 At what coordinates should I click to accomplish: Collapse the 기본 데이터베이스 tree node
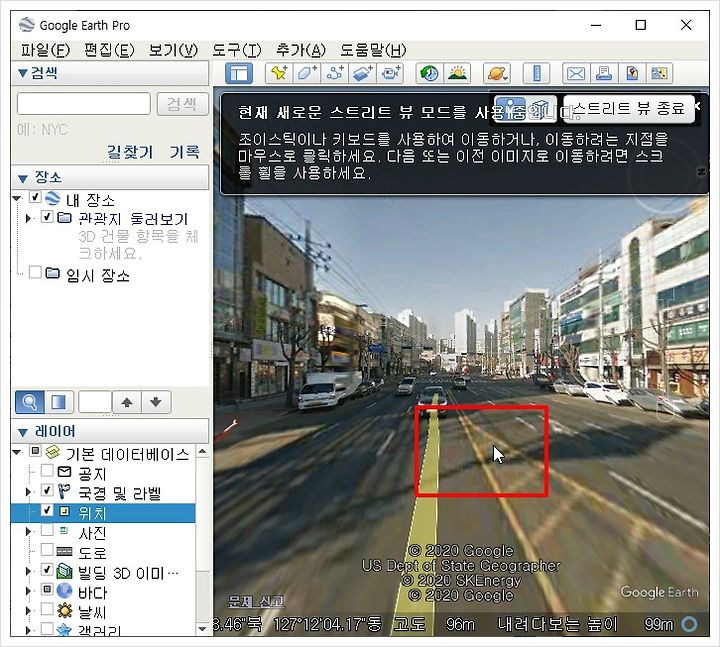(x=17, y=452)
